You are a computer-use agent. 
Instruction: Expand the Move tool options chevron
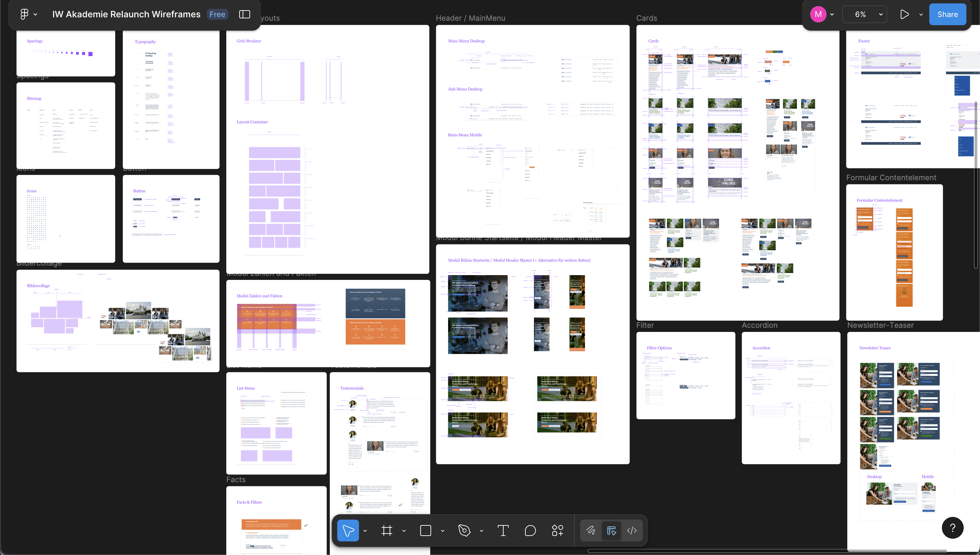(365, 531)
